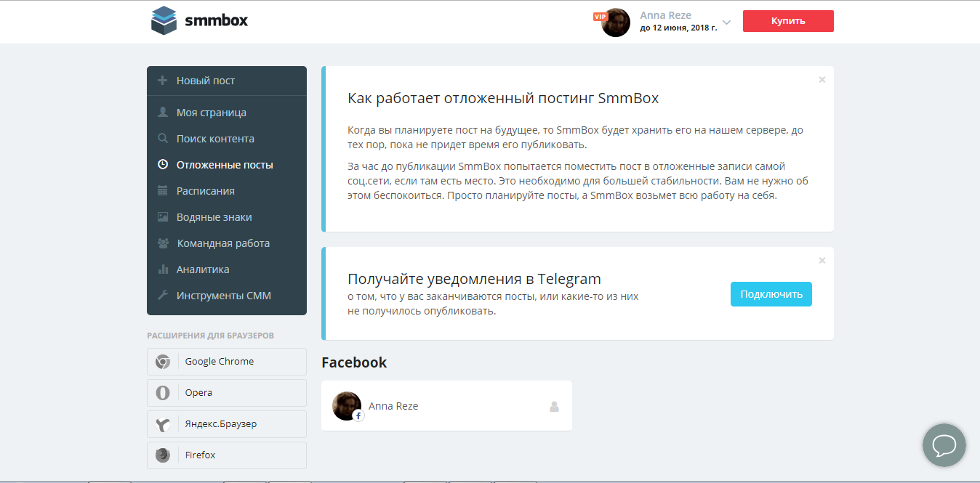Close the Telegram notifications panel
Image resolution: width=980 pixels, height=483 pixels.
tap(822, 260)
